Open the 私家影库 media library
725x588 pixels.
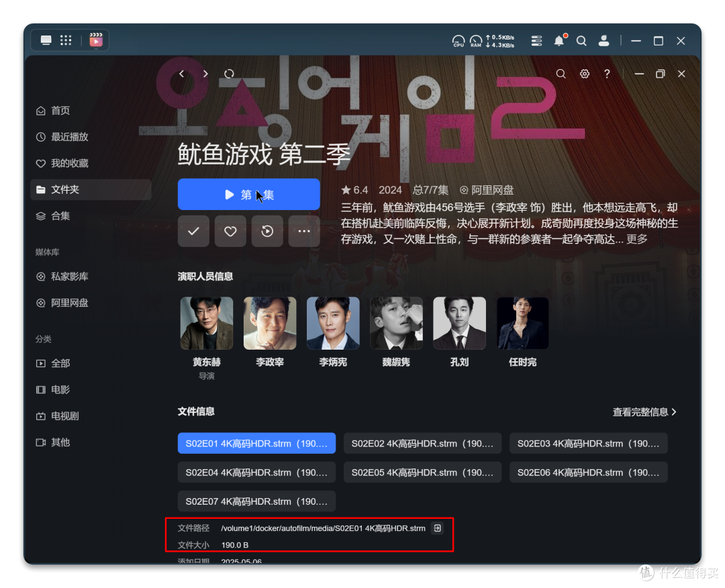(91, 277)
